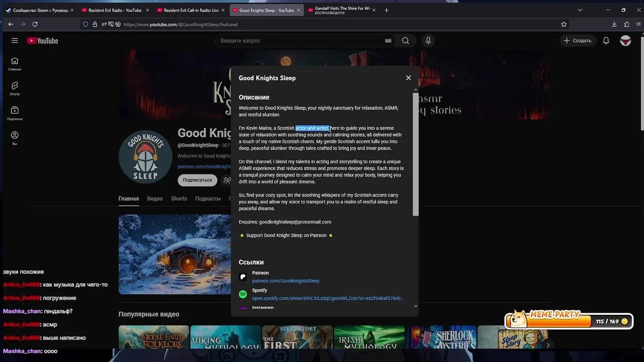Open the YouTube hamburger guide menu
644x362 pixels.
click(15, 41)
